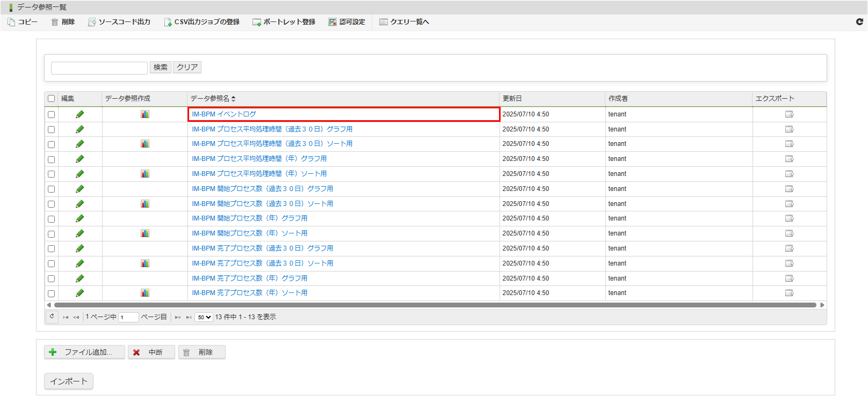Click the grid reload icon in pager
Image resolution: width=868 pixels, height=404 pixels.
[x=52, y=317]
